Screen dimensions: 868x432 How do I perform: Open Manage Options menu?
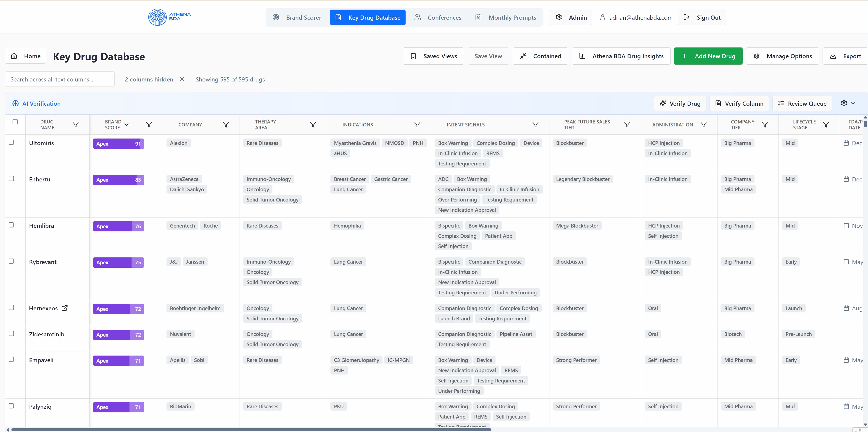pyautogui.click(x=782, y=56)
